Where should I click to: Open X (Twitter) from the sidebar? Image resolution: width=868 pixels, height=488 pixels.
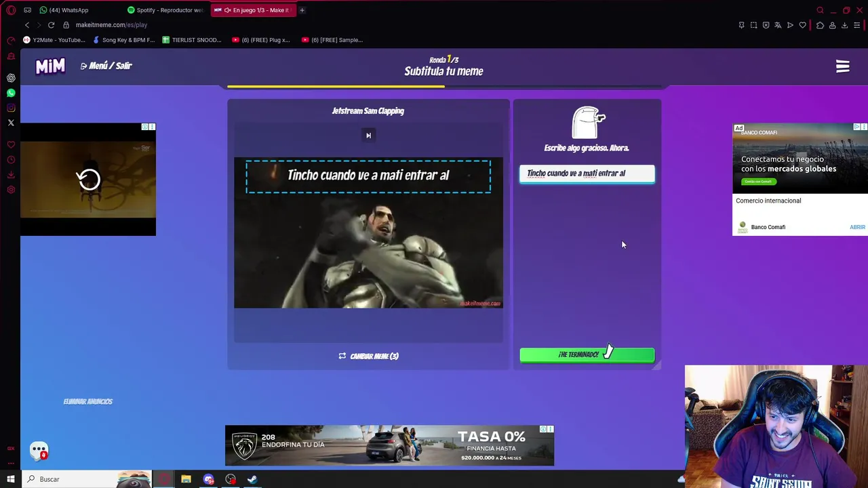[x=11, y=123]
